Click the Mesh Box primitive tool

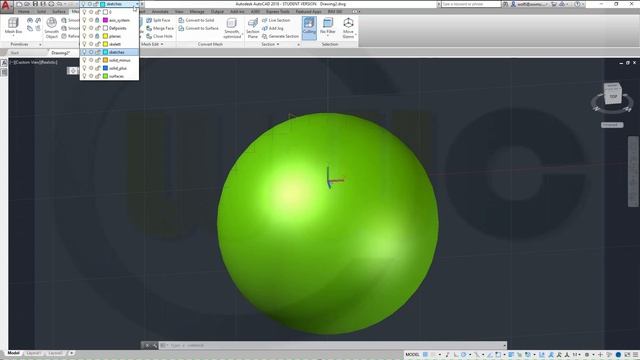click(x=13, y=27)
